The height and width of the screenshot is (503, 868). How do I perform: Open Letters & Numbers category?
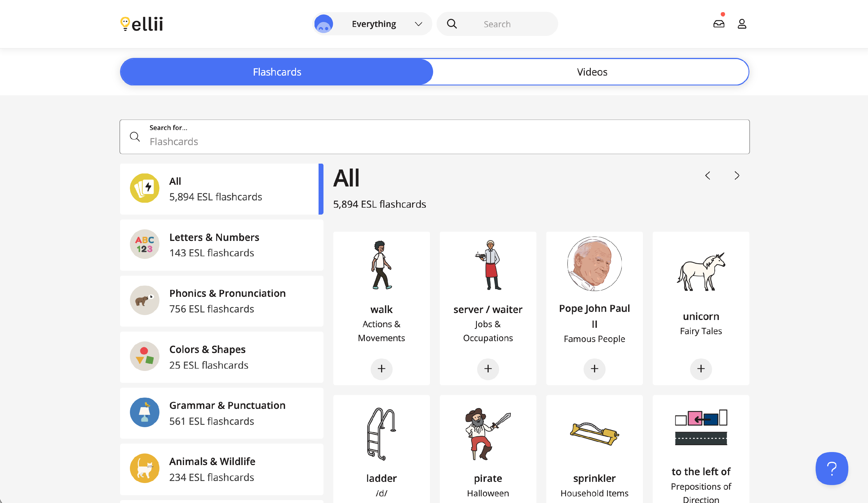[x=221, y=245]
